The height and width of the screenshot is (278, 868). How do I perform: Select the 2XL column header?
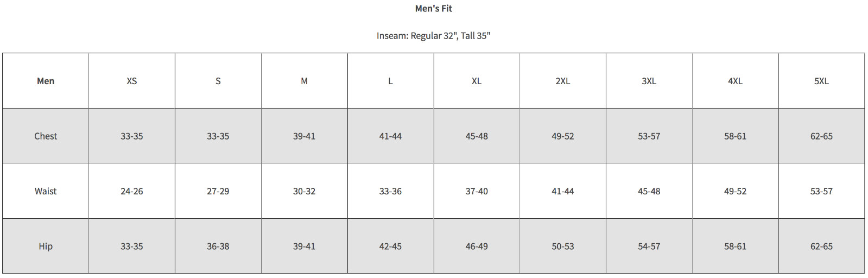[x=563, y=81]
